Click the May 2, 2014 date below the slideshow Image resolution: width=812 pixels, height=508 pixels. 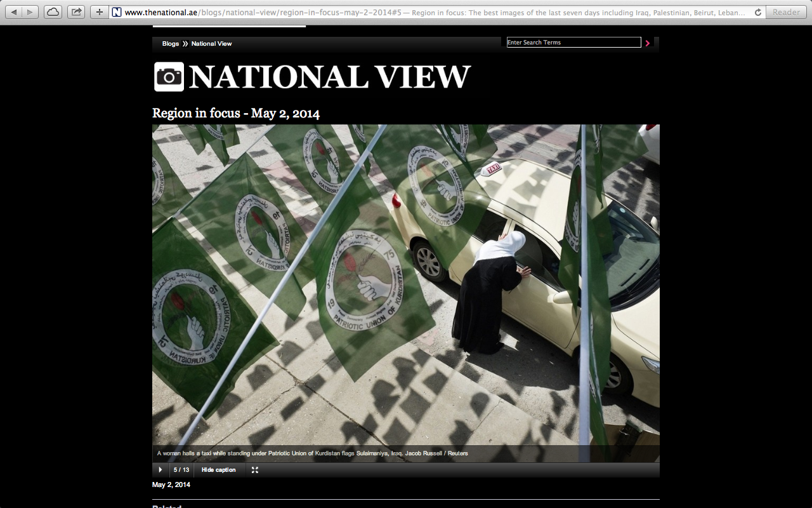pyautogui.click(x=171, y=485)
